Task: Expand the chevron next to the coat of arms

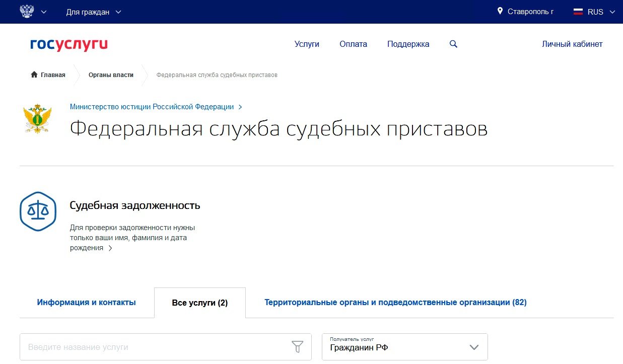Action: pyautogui.click(x=44, y=12)
